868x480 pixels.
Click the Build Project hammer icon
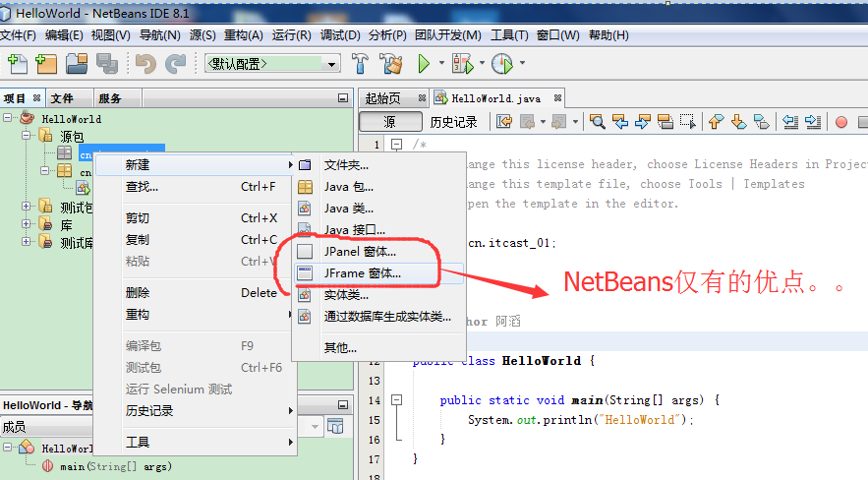pos(360,64)
